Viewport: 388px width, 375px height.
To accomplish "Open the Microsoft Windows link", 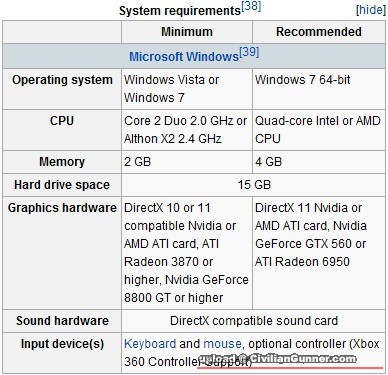I will (x=184, y=56).
